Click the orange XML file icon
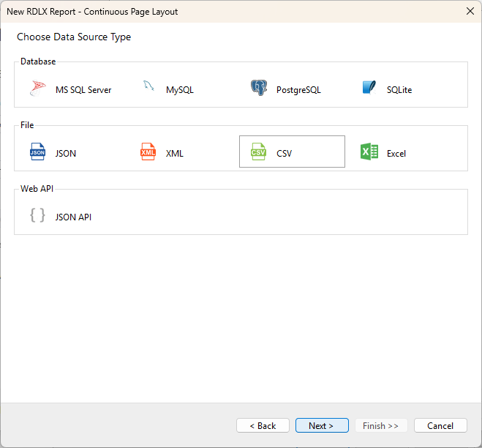The width and height of the screenshot is (482, 448). point(148,152)
